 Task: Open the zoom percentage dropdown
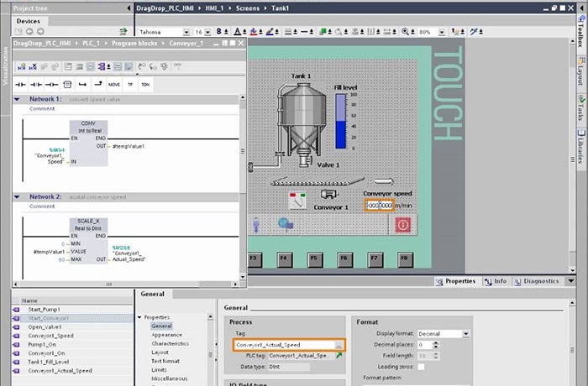coord(442,32)
